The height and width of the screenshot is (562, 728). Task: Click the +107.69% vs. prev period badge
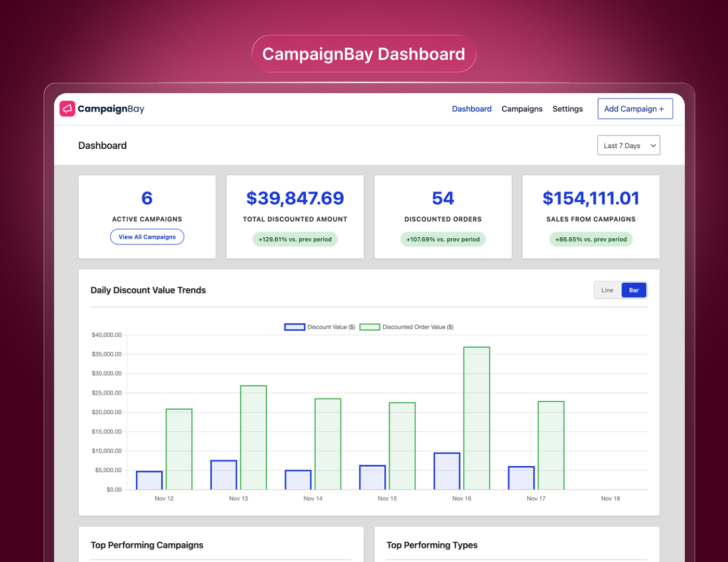point(443,239)
